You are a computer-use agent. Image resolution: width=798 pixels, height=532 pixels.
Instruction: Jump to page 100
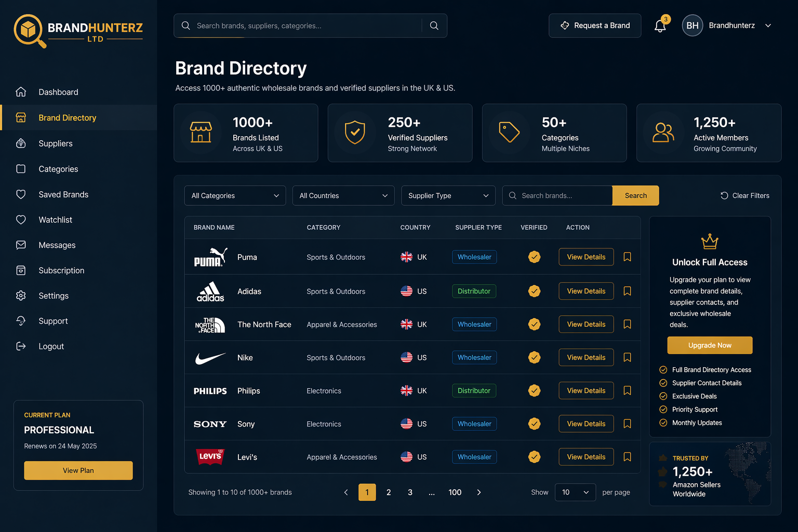(455, 492)
